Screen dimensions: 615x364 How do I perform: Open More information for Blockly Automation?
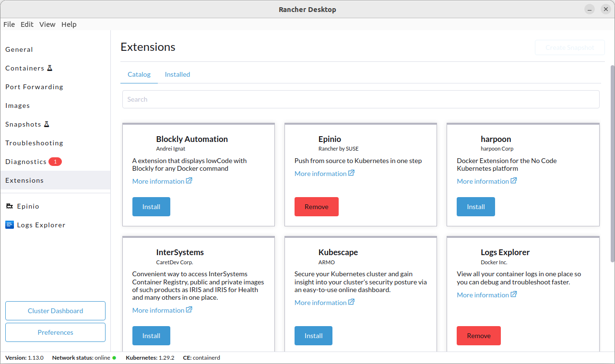point(162,181)
